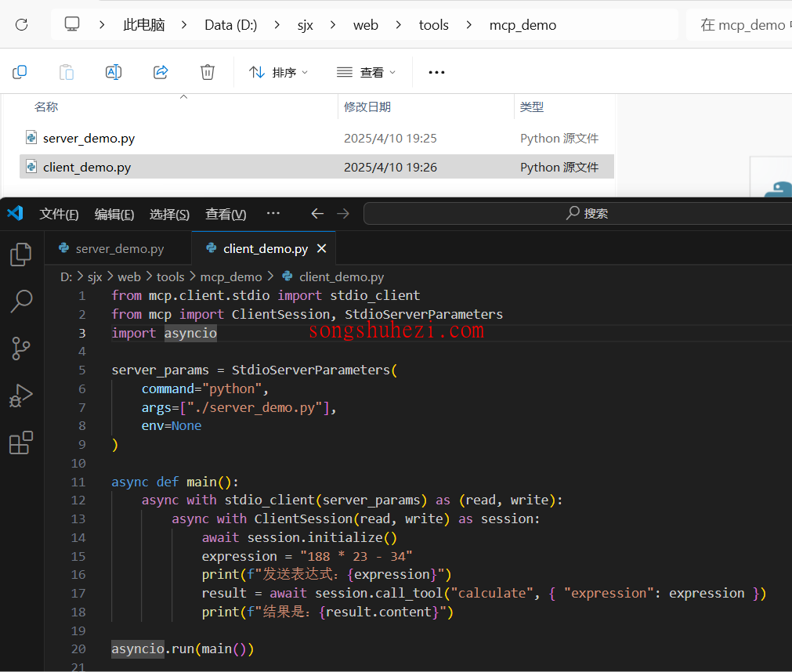Screen dimensions: 792x672
Task: Go to sjx folder in the address bar
Action: pyautogui.click(x=305, y=25)
